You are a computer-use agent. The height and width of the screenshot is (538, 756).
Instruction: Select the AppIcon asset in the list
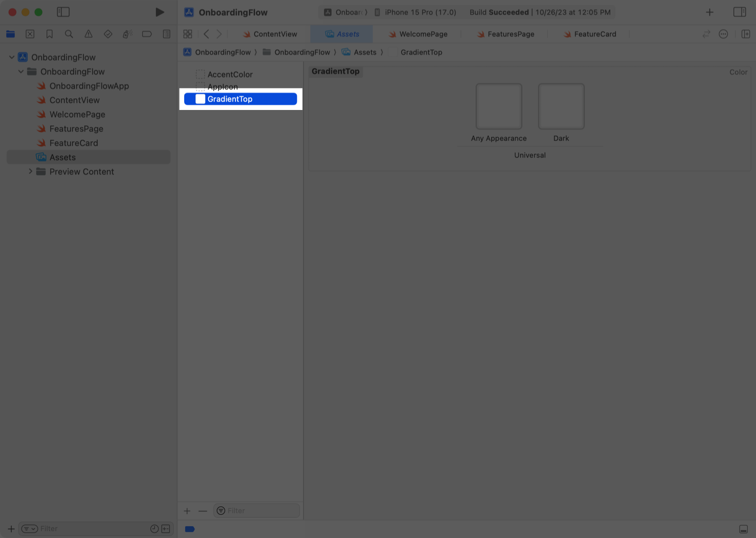(x=222, y=87)
